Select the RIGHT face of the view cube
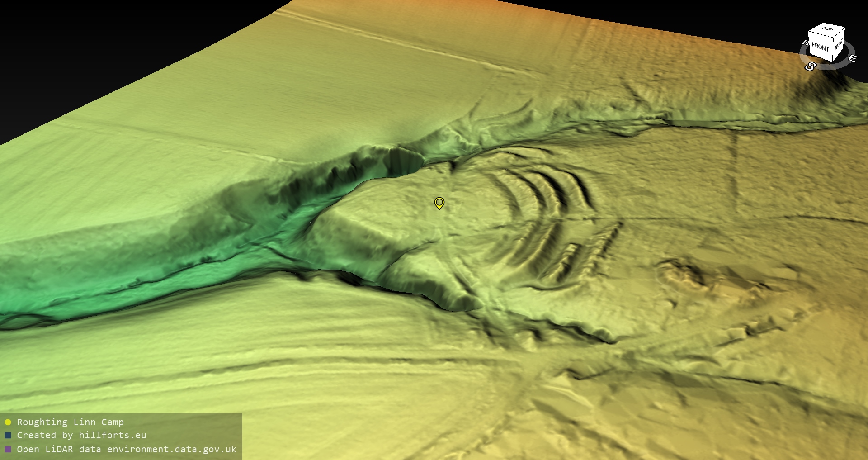Screen dimensions: 868x460 (x=839, y=45)
